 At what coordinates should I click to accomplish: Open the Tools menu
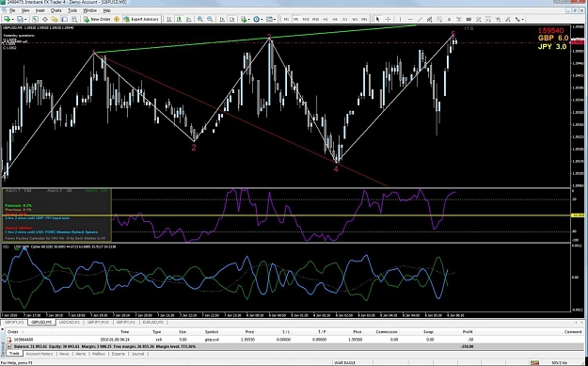click(x=72, y=10)
